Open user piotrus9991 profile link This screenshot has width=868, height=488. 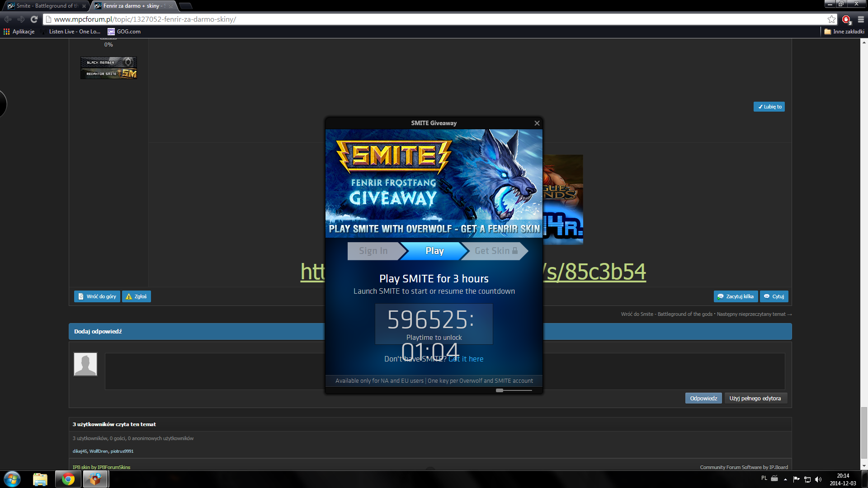tap(122, 451)
